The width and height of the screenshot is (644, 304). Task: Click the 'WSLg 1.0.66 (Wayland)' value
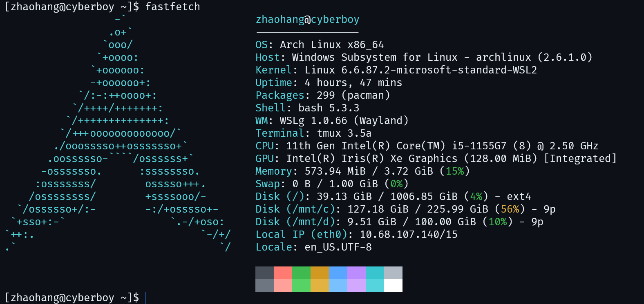(344, 121)
